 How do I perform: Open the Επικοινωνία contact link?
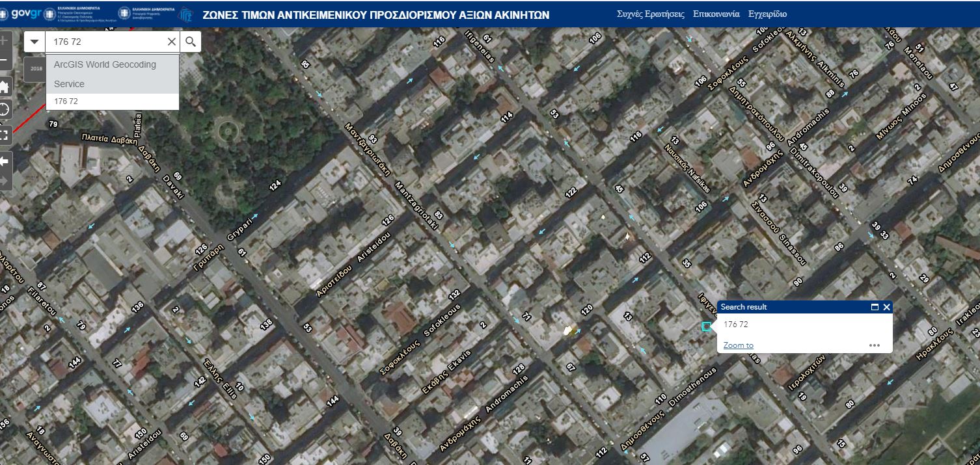(x=716, y=14)
